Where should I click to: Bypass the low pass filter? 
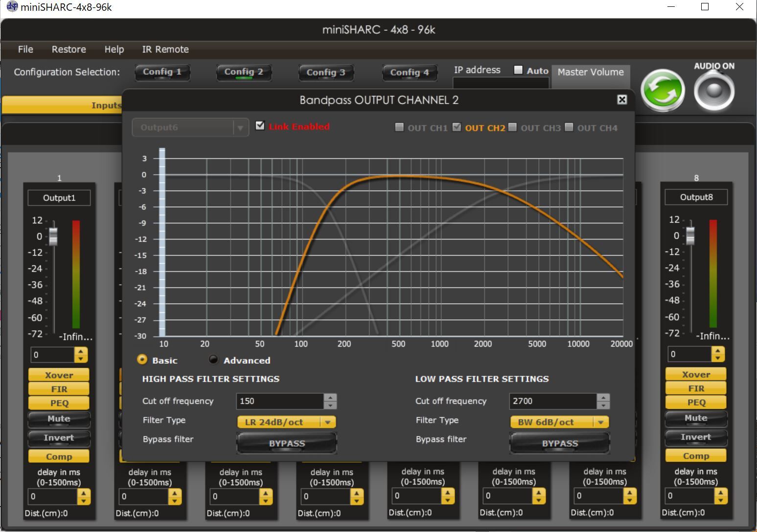click(560, 443)
